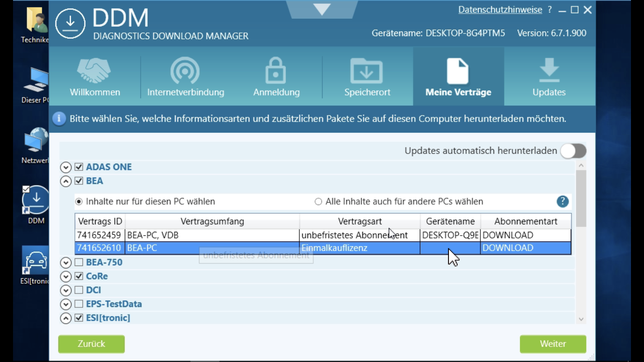
Task: Sort by the Vertrags ID column header
Action: [x=100, y=222]
